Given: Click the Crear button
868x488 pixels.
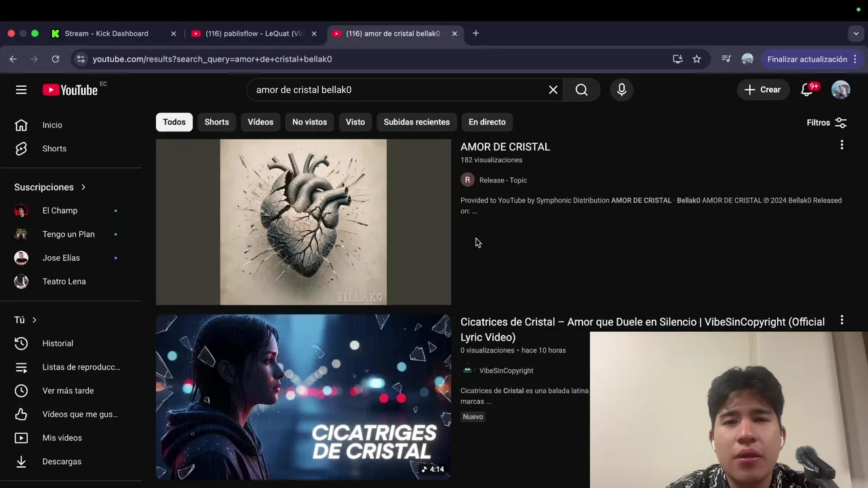Looking at the screenshot, I should tap(763, 89).
